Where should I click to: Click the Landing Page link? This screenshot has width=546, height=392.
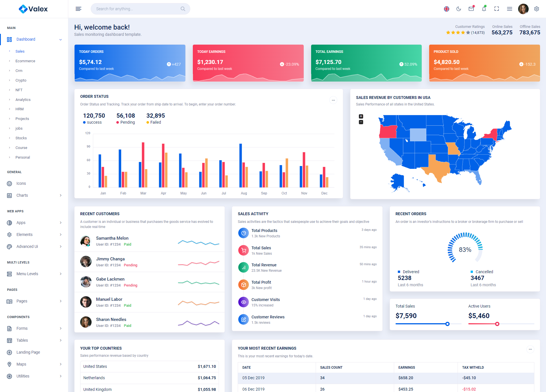[28, 352]
